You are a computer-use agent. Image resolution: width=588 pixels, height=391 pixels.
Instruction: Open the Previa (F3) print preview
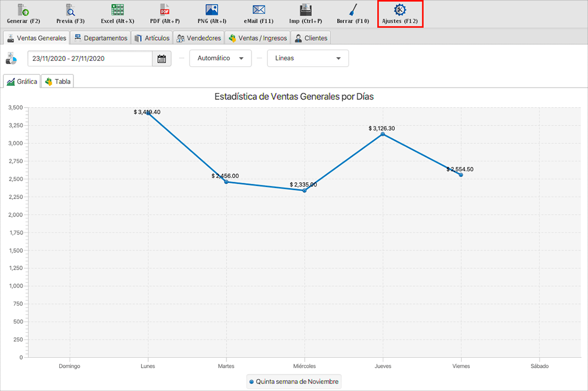[70, 14]
